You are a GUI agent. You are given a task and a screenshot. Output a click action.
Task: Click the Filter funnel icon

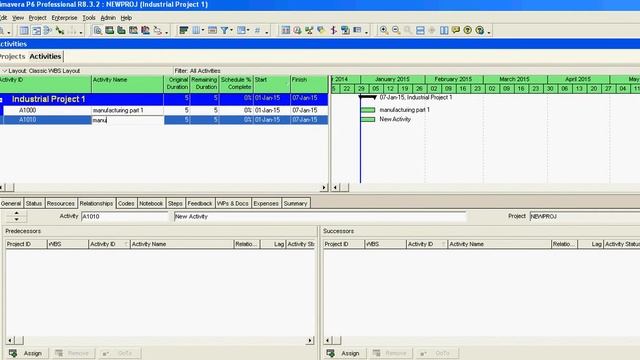tap(224, 30)
